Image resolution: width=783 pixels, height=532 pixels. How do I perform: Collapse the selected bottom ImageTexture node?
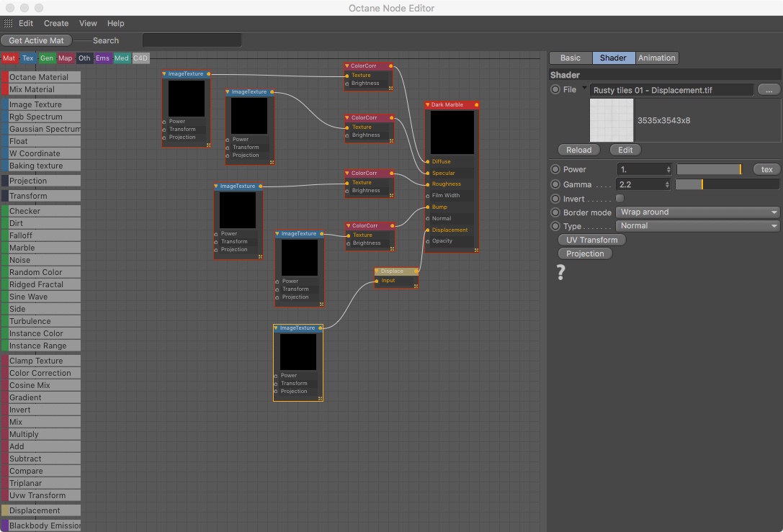click(x=276, y=328)
